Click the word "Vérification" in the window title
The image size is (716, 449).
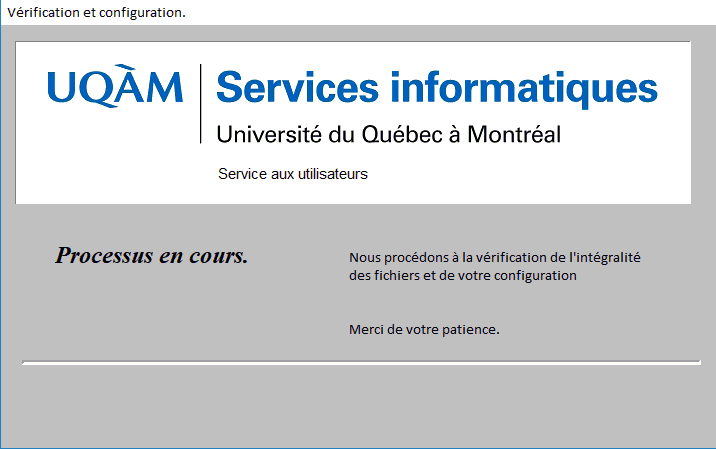(43, 13)
